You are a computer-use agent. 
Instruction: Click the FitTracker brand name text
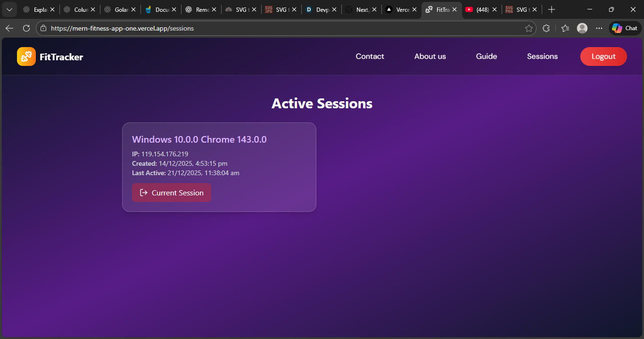click(x=61, y=57)
